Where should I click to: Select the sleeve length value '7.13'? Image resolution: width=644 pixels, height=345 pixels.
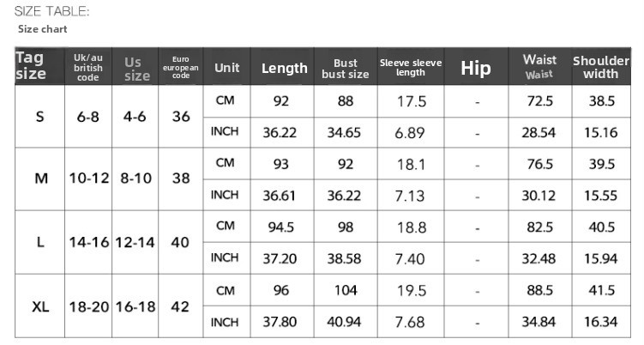[410, 196]
